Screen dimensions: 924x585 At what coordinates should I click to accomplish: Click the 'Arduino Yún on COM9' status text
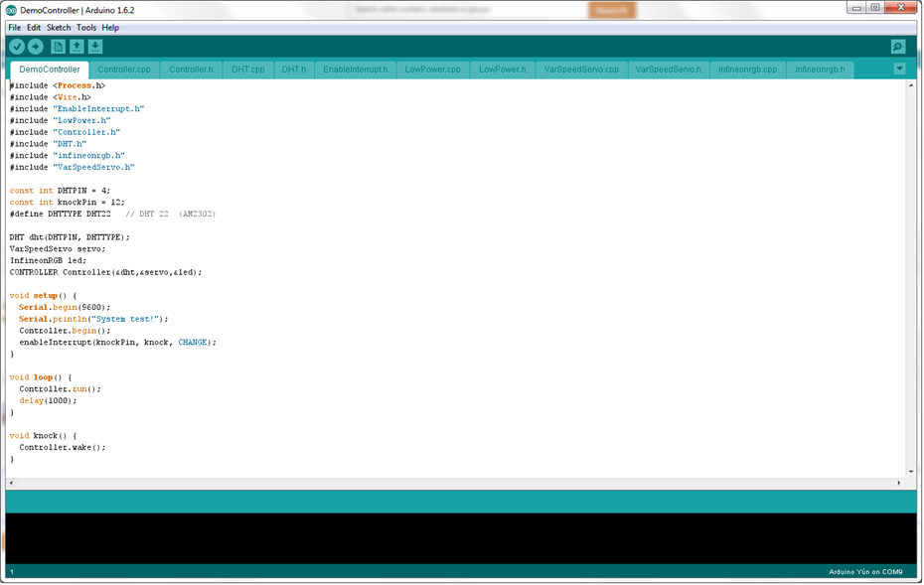[x=865, y=571]
